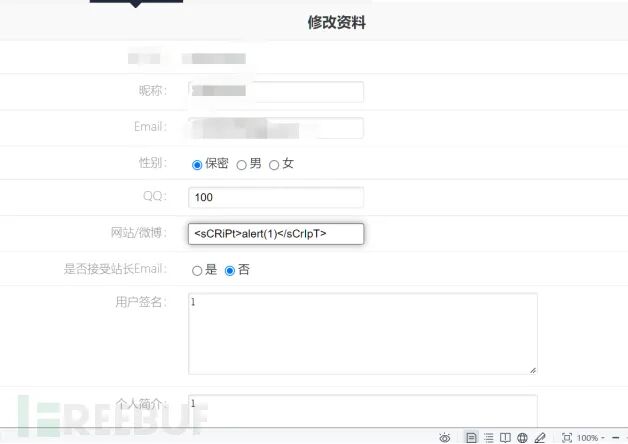628x444 pixels.
Task: Click the 用户签名 label
Action: pyautogui.click(x=141, y=302)
